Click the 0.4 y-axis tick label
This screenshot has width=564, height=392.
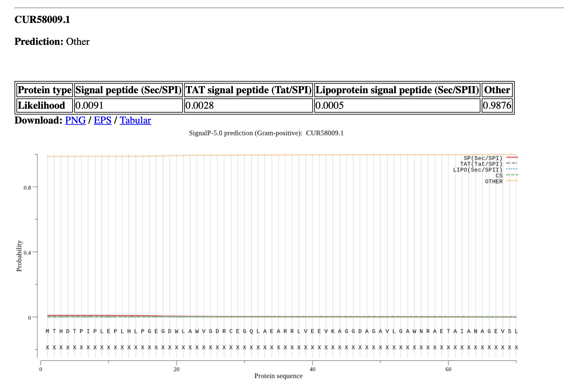pos(27,252)
